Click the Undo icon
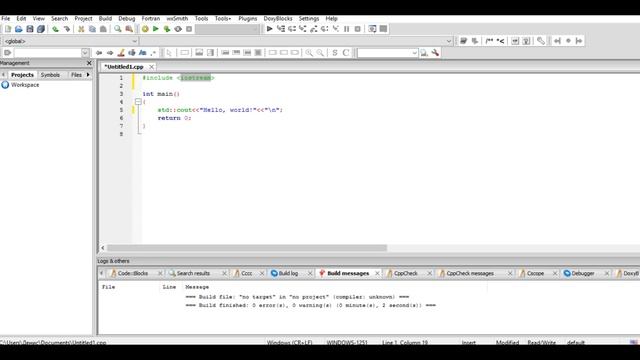 coord(55,29)
